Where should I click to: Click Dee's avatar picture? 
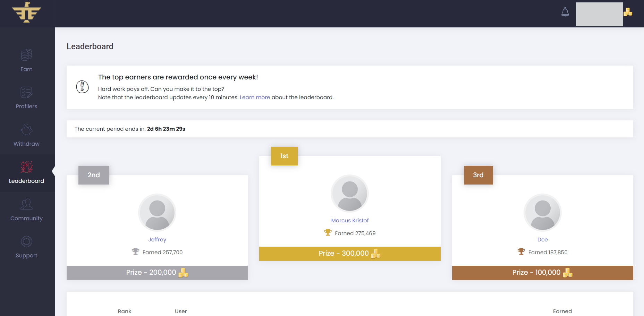tap(542, 213)
